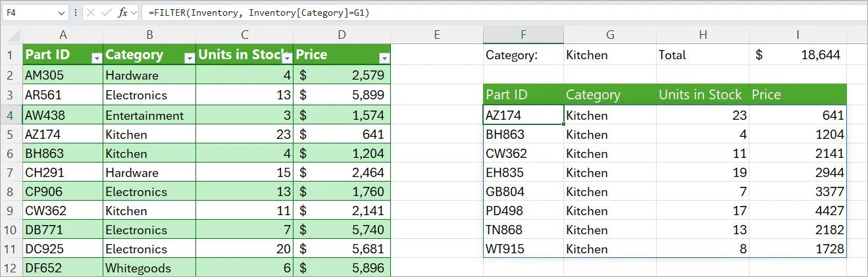The height and width of the screenshot is (277, 868).
Task: Select price cell 5,896
Action: coord(342,268)
